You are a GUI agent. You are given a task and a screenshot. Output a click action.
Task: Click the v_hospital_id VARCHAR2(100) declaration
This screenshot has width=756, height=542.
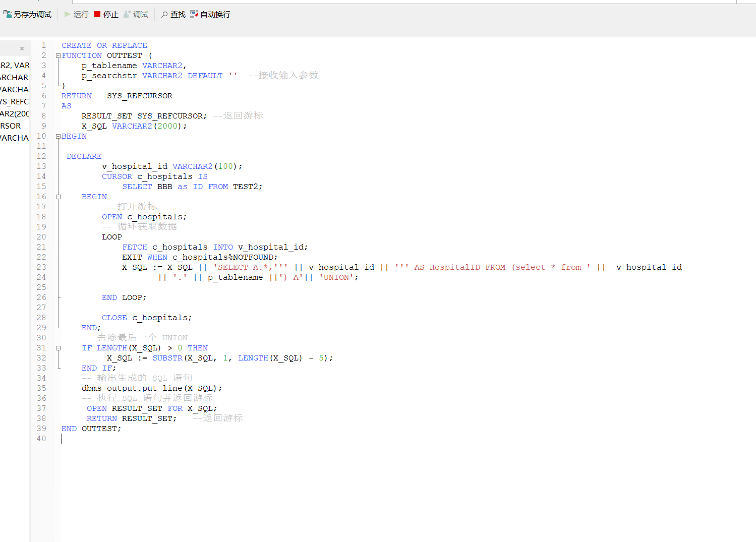pos(172,166)
